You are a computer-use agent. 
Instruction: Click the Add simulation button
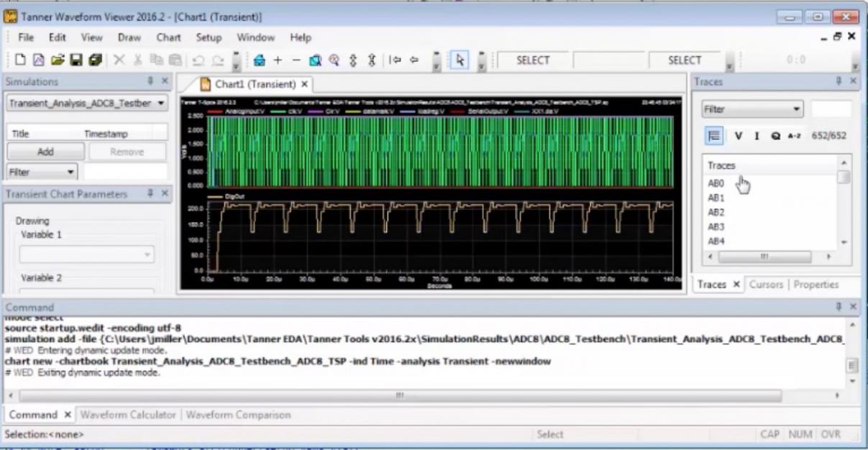[45, 152]
